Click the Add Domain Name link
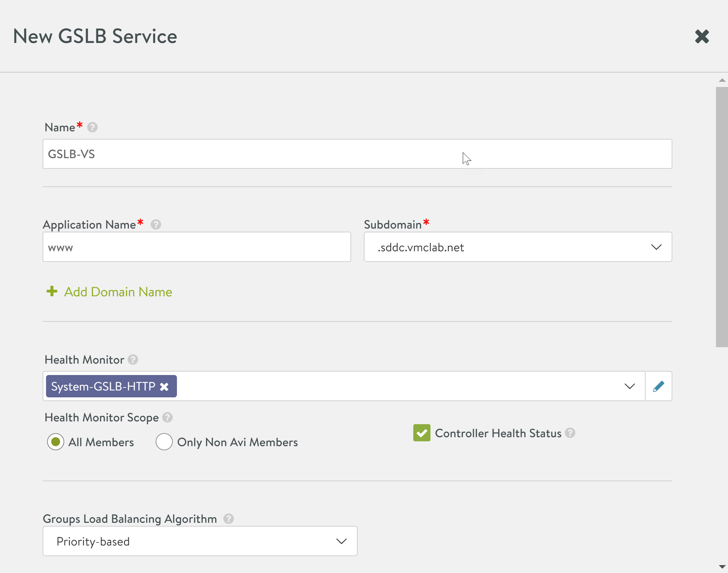This screenshot has width=728, height=573. [x=118, y=292]
